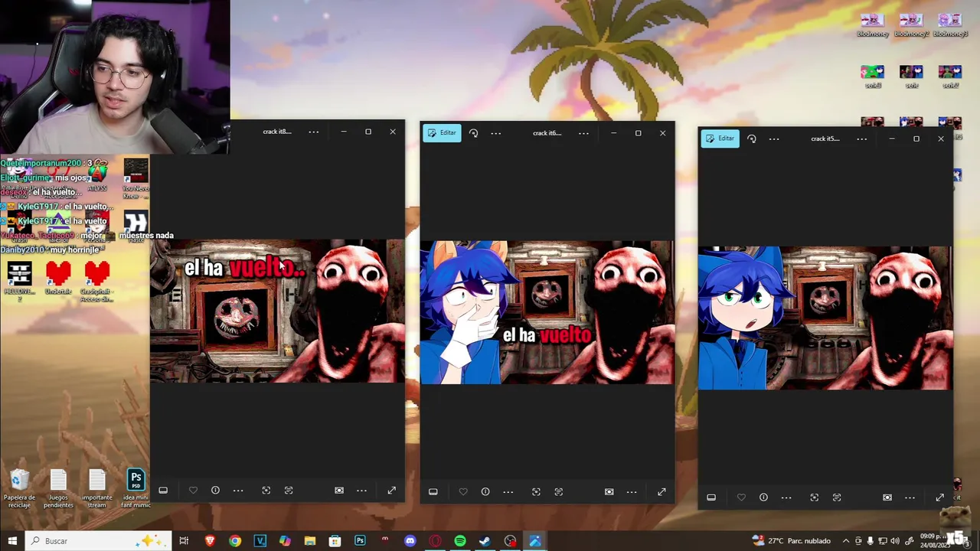Rotate the image in right crack it5 window
This screenshot has width=980, height=551.
tap(751, 139)
